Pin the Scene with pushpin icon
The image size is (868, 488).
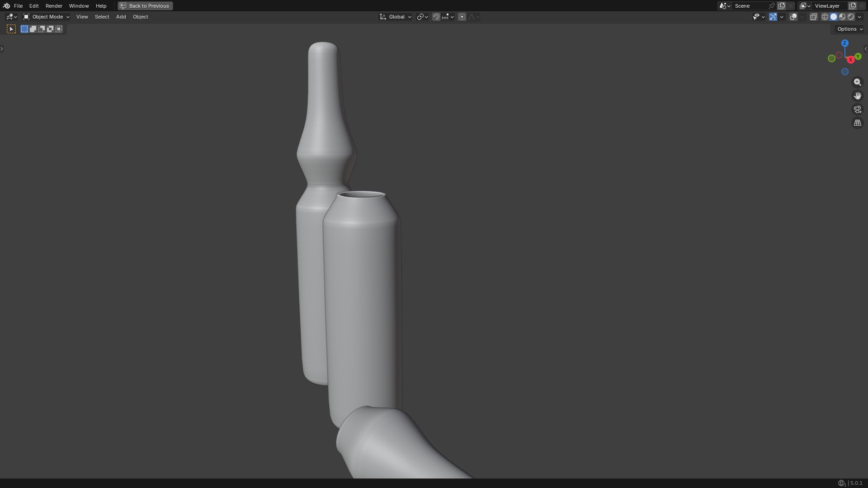[772, 6]
